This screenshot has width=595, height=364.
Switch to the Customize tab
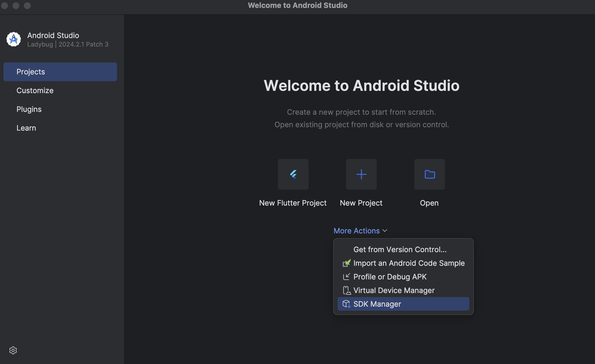(x=60, y=91)
